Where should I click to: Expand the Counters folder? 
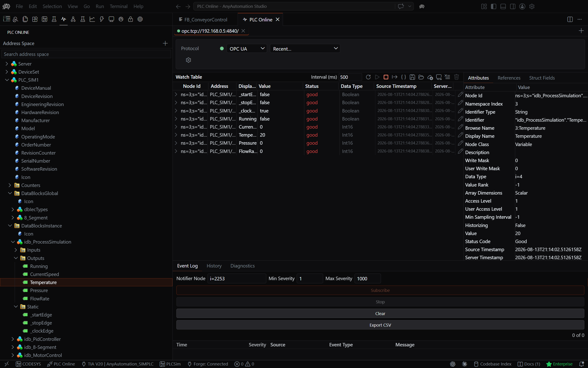10,185
